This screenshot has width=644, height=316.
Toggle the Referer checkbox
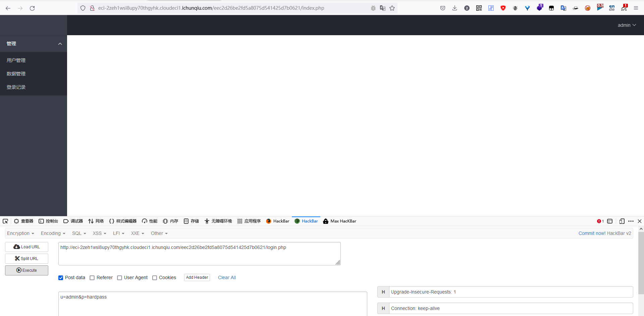[92, 278]
